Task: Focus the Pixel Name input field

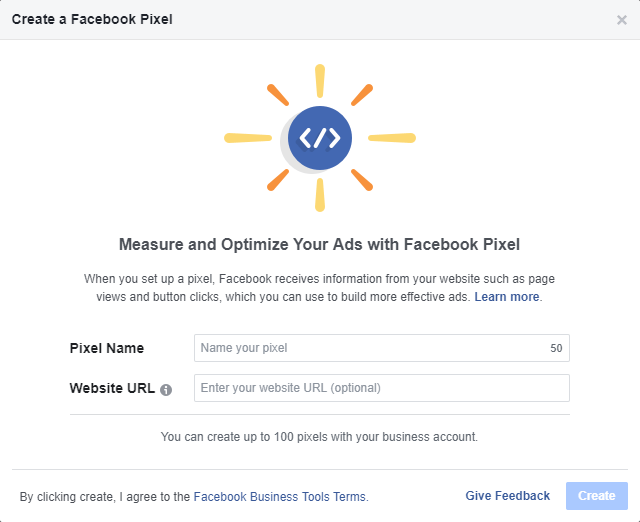Action: (370, 348)
